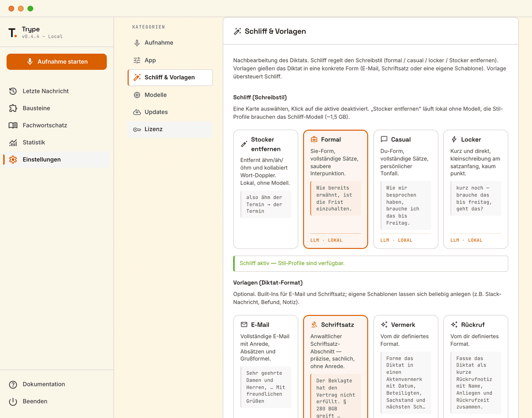The width and height of the screenshot is (532, 418).
Task: Start recording with Aufnahme starten
Action: (x=57, y=61)
